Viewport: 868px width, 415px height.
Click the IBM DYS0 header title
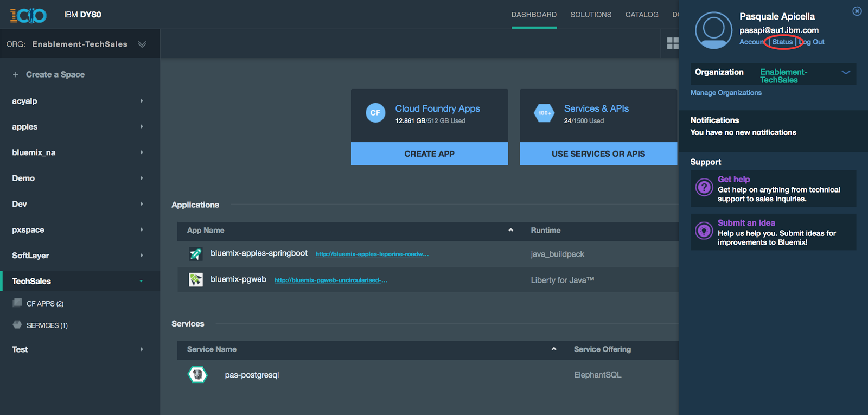(82, 15)
